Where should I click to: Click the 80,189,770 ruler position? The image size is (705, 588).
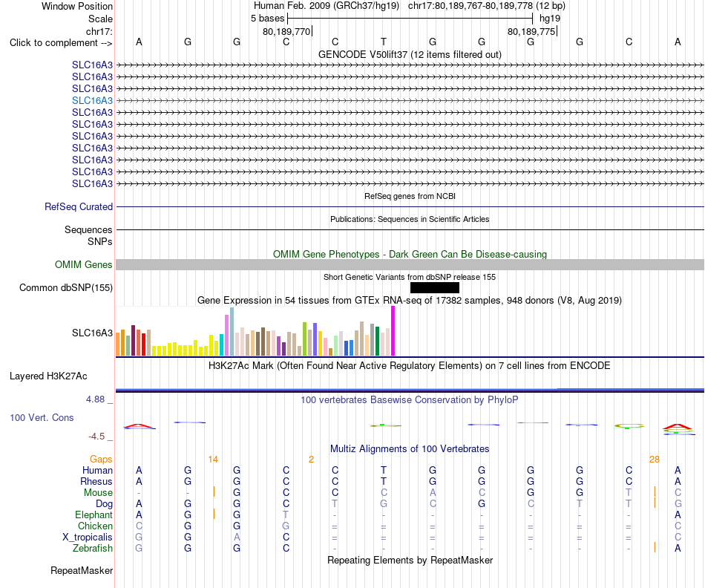tap(286, 31)
